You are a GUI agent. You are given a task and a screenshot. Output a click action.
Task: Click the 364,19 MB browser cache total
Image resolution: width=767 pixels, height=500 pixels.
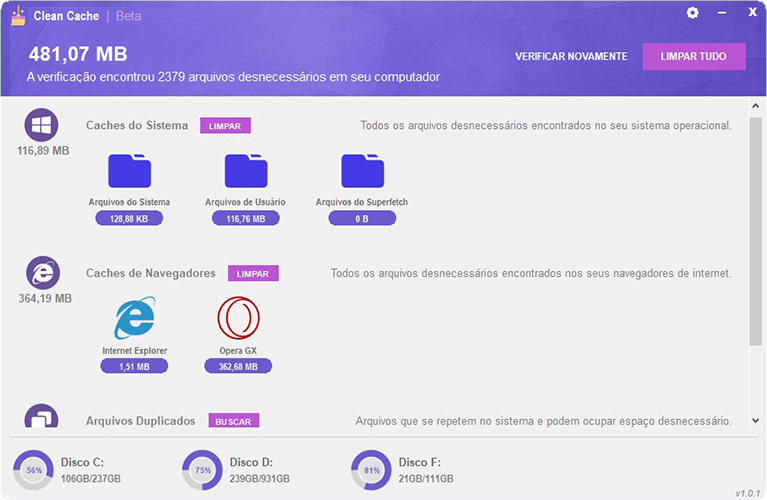click(45, 298)
